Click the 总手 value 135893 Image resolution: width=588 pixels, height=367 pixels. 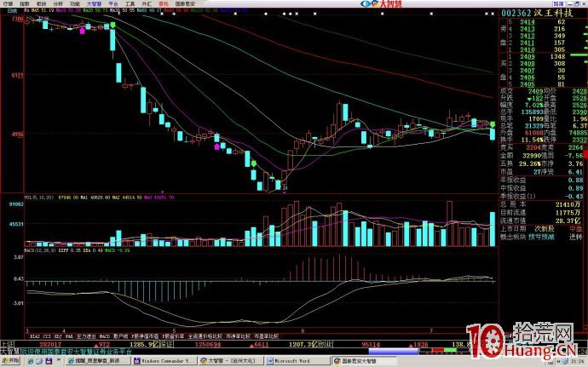(532, 112)
